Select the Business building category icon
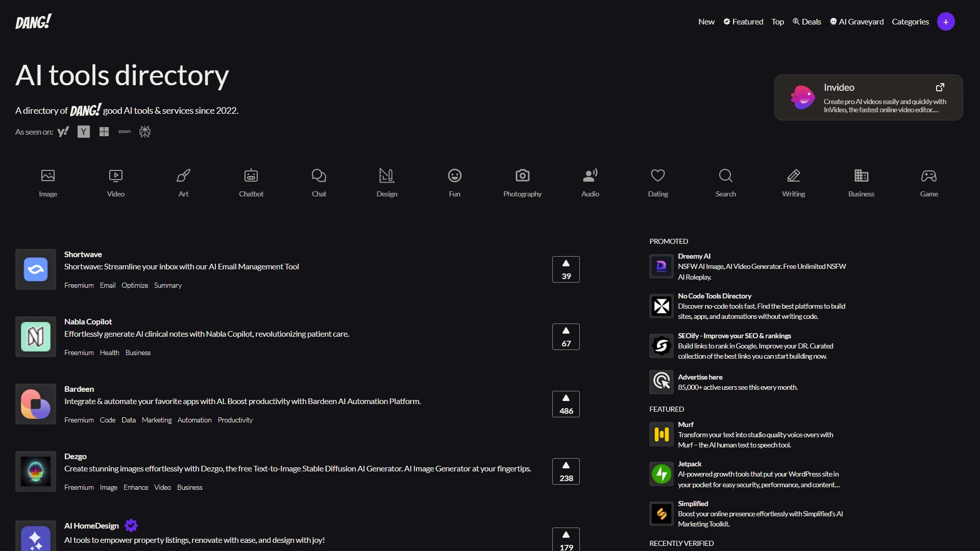The width and height of the screenshot is (980, 551). (x=861, y=176)
